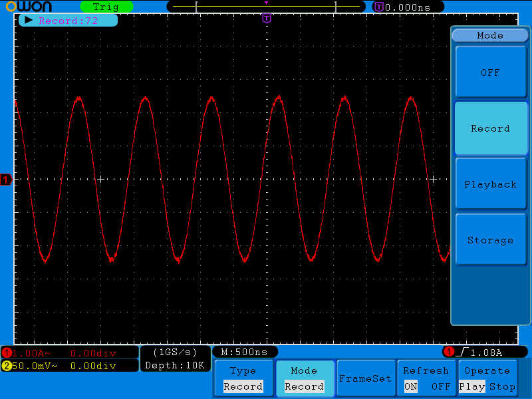Screen dimensions: 532x399
Task: Click the M:500ns timebase readout
Action: [244, 352]
